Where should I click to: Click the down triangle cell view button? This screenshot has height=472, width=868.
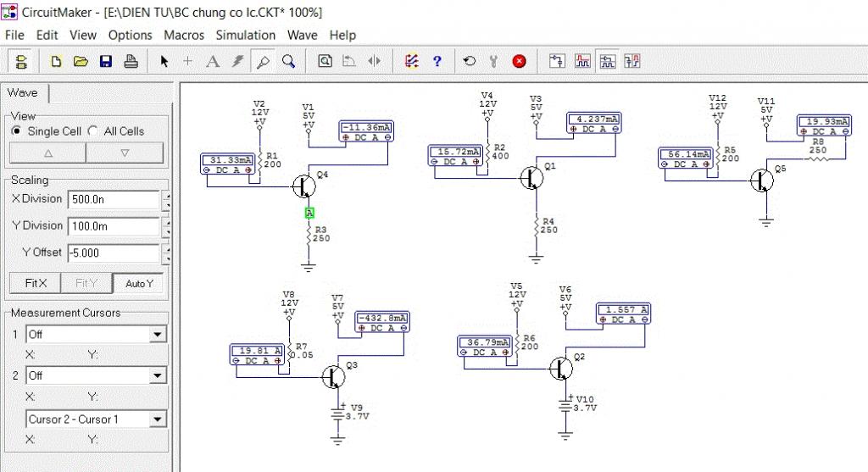click(125, 153)
